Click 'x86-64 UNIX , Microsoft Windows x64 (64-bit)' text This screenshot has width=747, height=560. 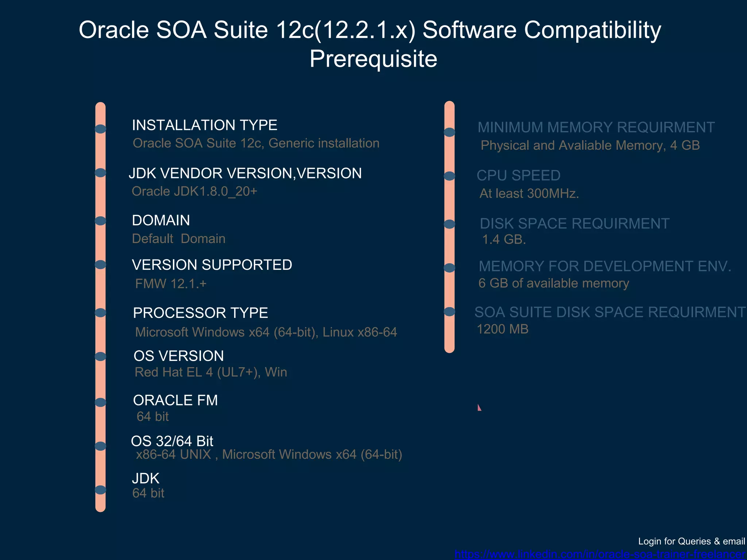pos(269,455)
